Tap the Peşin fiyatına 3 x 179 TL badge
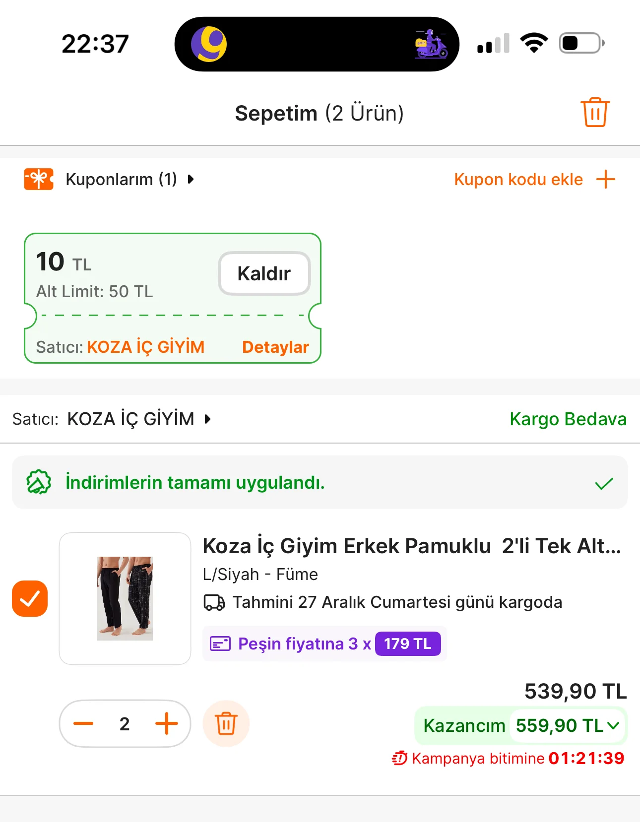This screenshot has height=840, width=640. click(x=324, y=644)
